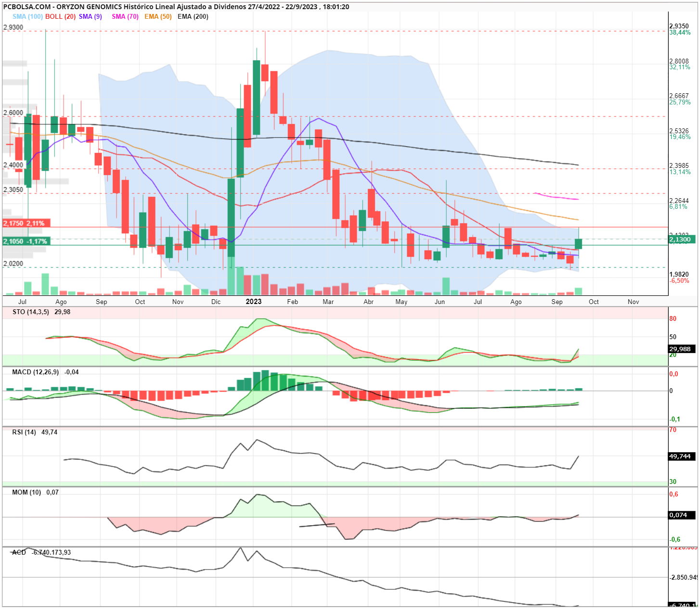Click the -0,6 level on momentum axis

point(674,539)
